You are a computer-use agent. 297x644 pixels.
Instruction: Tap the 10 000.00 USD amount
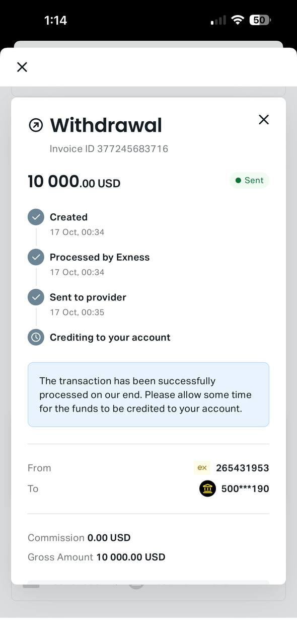[74, 182]
